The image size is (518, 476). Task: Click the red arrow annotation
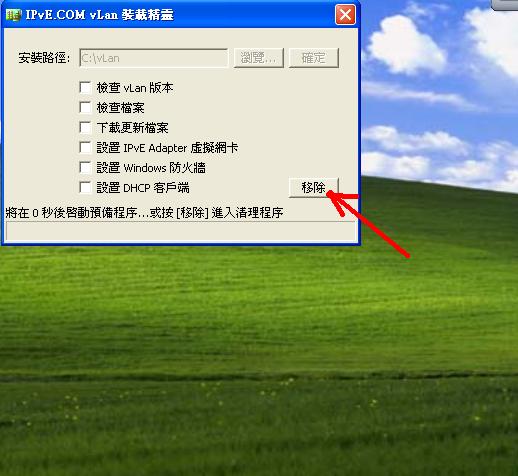[369, 224]
